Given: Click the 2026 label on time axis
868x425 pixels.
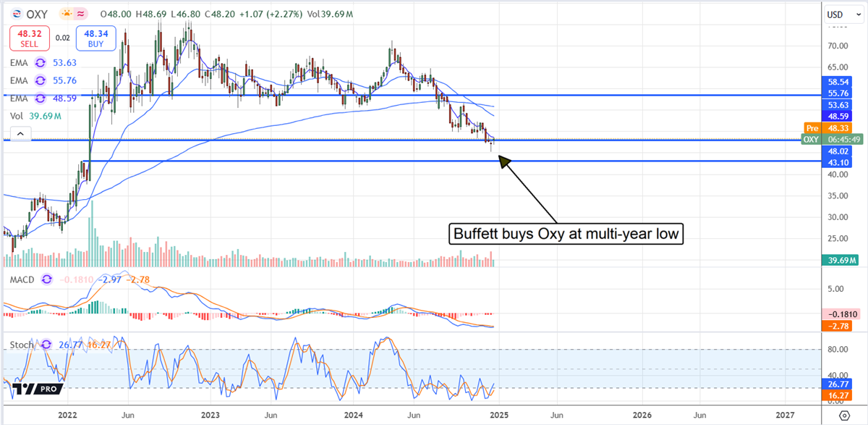Looking at the screenshot, I should (x=641, y=416).
